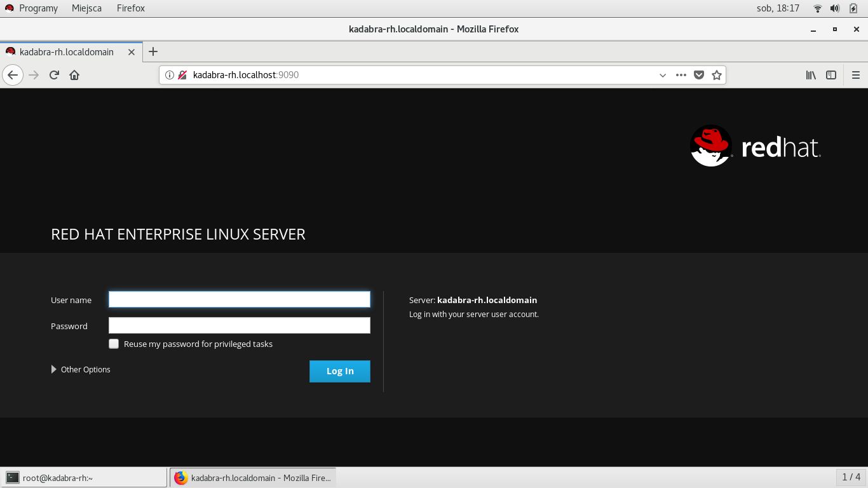The image size is (868, 488).
Task: Switch to the root@kadabra-rh terminal in taskbar
Action: (x=84, y=478)
